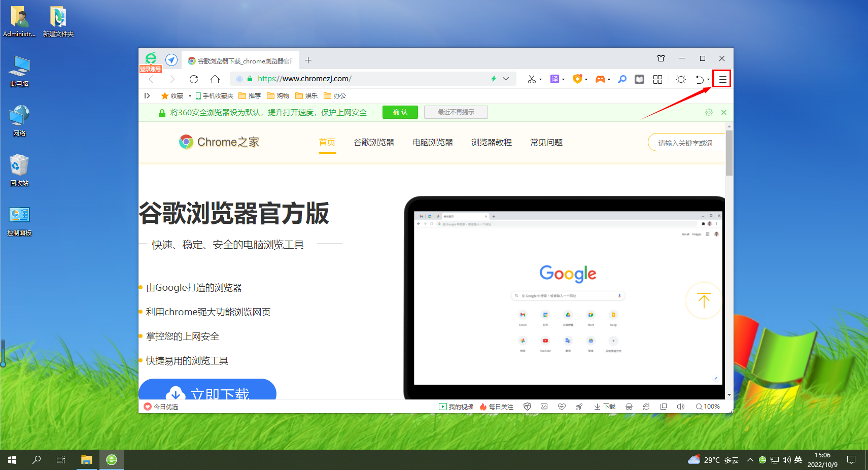Expand the screenshot tool dropdown arrow
868x470 pixels.
pyautogui.click(x=540, y=80)
